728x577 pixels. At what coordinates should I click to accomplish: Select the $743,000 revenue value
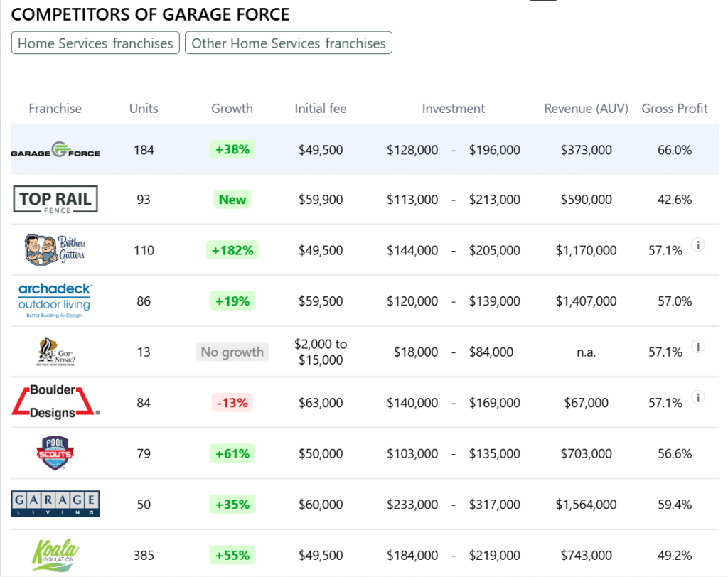[586, 555]
